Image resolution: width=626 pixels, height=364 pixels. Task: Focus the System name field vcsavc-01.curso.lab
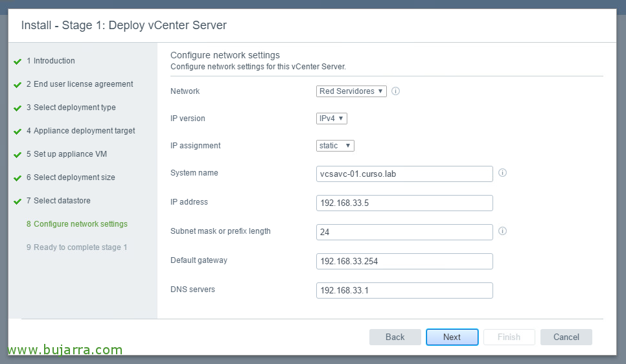[404, 174]
